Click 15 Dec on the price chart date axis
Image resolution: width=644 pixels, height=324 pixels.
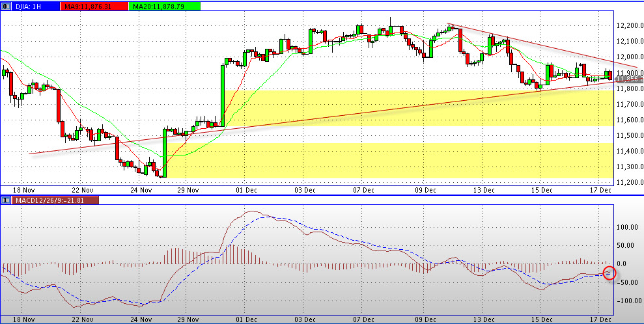point(541,190)
